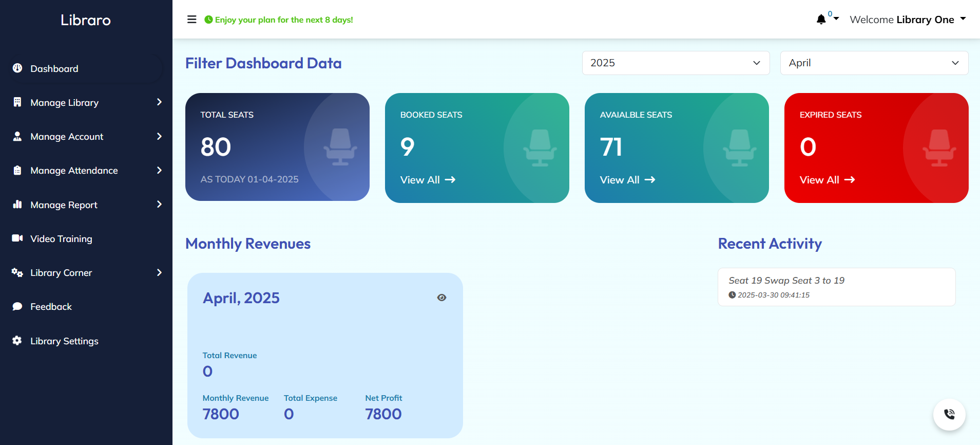980x445 pixels.
Task: Open Video Training menu item
Action: click(86, 238)
